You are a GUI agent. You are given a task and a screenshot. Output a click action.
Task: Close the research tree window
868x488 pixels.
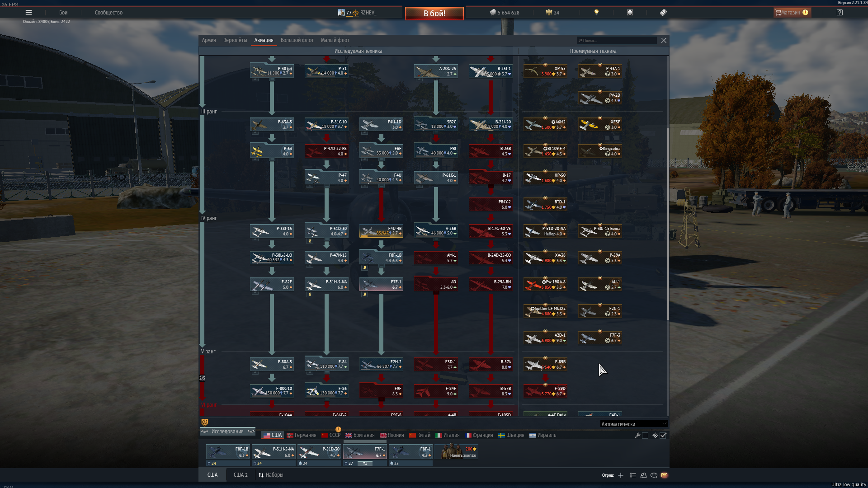coord(664,41)
